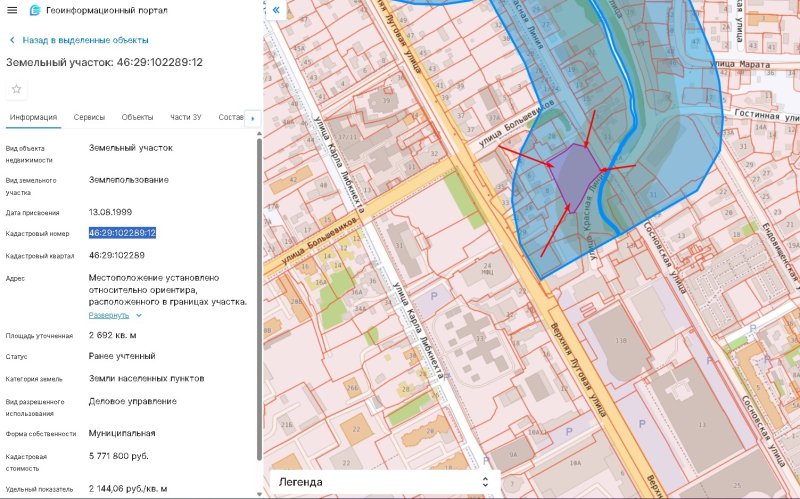Collapse the side panel with double-chevron button
This screenshot has height=499, width=800.
(277, 10)
